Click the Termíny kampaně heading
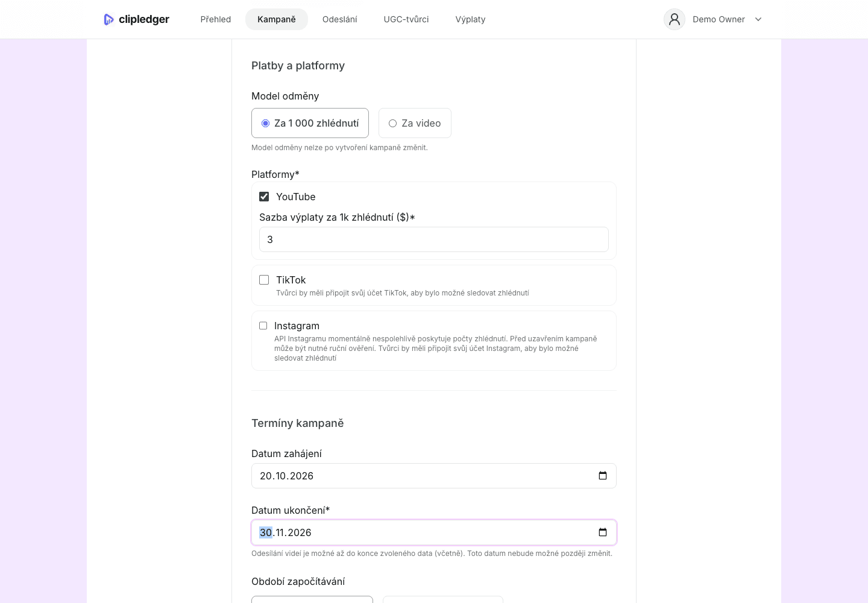868x603 pixels. pyautogui.click(x=298, y=423)
